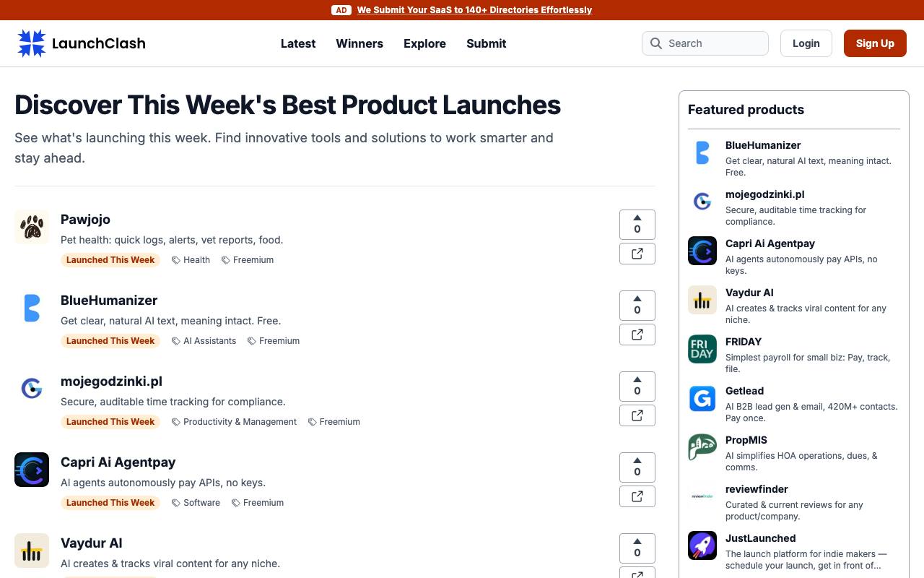Viewport: 924px width, 578px height.
Task: Open JustLaunched in Featured products
Action: point(761,538)
